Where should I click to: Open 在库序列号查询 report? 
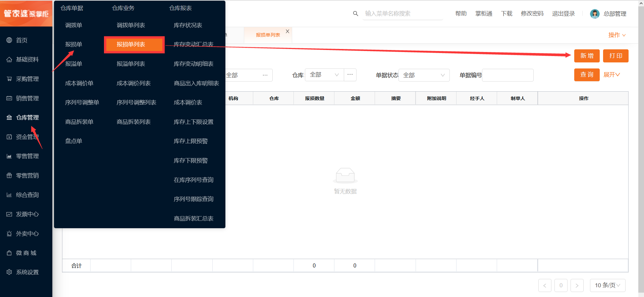(x=194, y=180)
